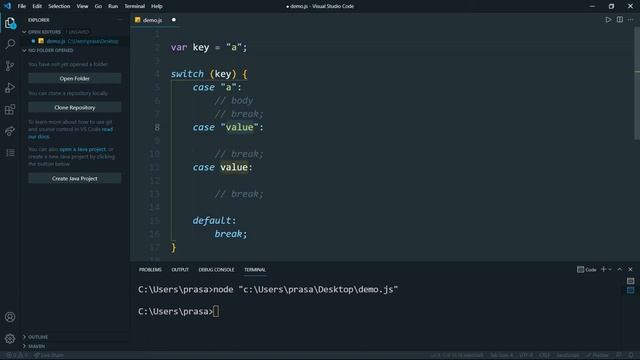The image size is (640, 360).
Task: Open editor More Actions ellipsis
Action: 631,20
